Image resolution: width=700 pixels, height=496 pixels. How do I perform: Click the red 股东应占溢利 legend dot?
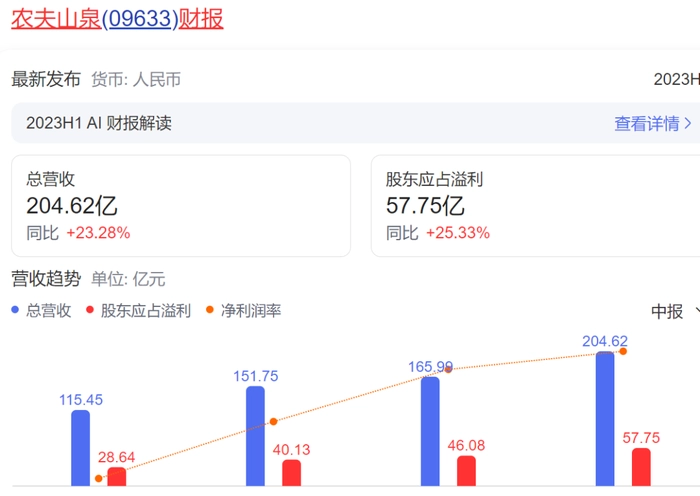coord(90,311)
